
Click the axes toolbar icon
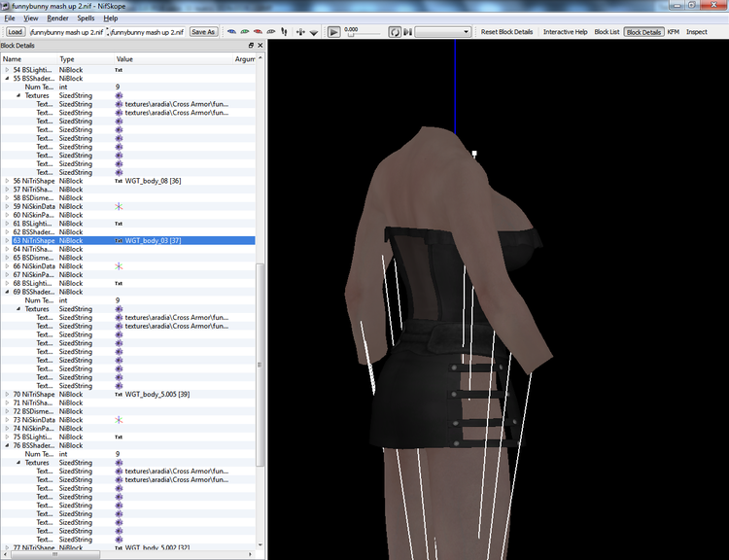click(300, 32)
